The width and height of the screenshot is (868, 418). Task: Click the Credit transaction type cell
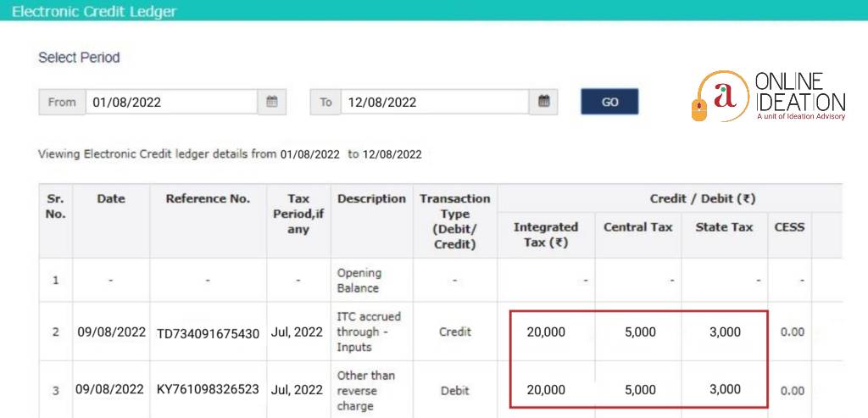[x=455, y=332]
